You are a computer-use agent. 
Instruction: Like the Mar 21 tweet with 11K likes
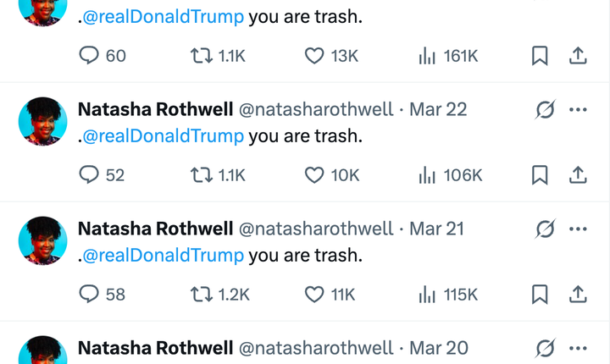coord(314,295)
